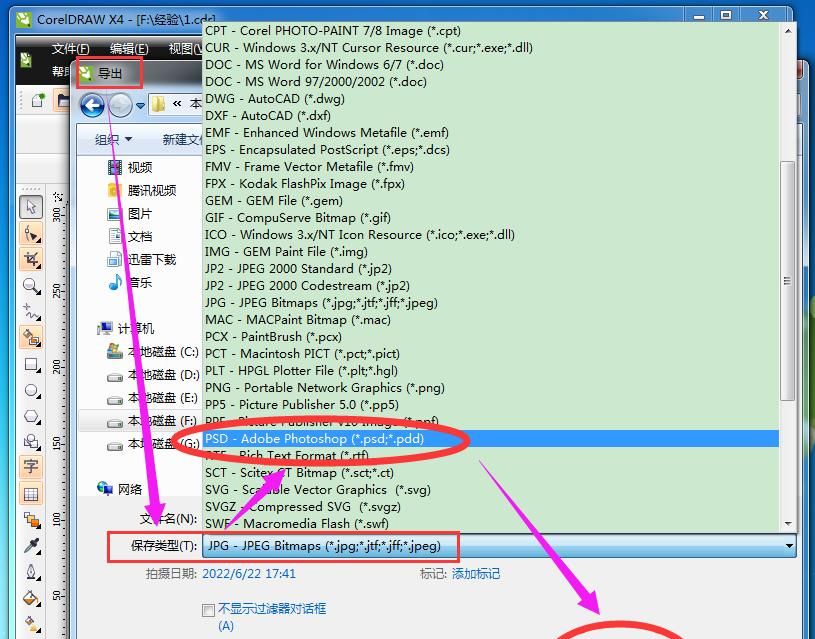Choose PCX - PaintBrush format entry
Image resolution: width=815 pixels, height=639 pixels.
click(x=491, y=337)
